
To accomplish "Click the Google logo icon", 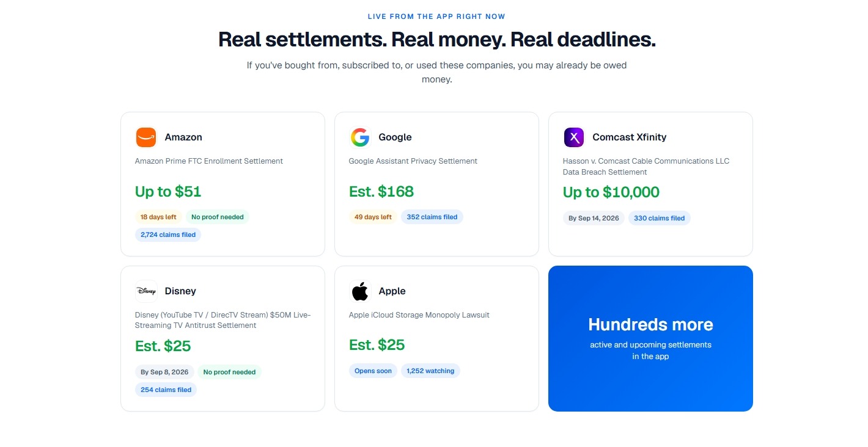I will coord(360,137).
